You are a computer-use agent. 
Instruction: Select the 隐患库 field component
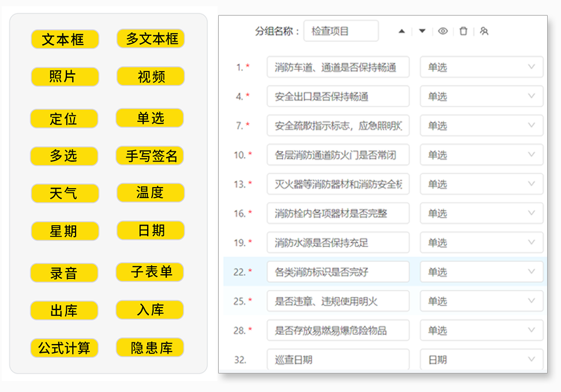click(150, 348)
